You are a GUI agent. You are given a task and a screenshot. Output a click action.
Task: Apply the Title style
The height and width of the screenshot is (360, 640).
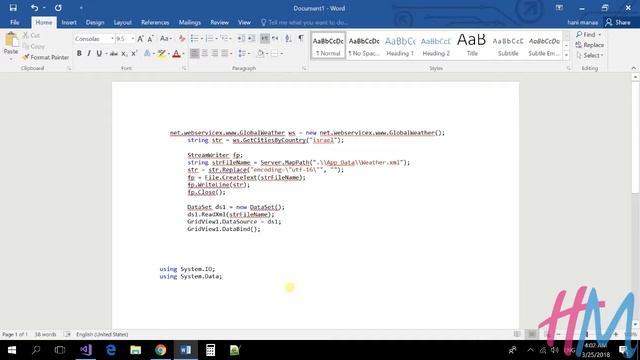(x=472, y=45)
